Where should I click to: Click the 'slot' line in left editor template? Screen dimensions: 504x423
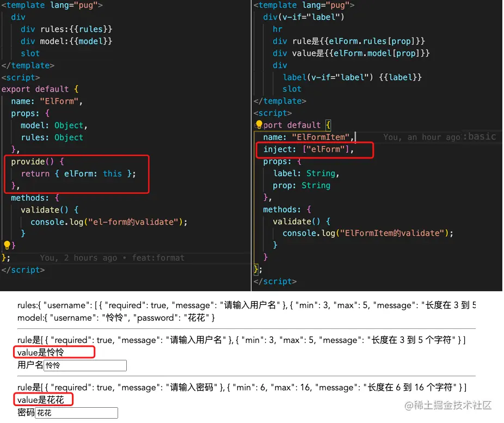click(30, 53)
